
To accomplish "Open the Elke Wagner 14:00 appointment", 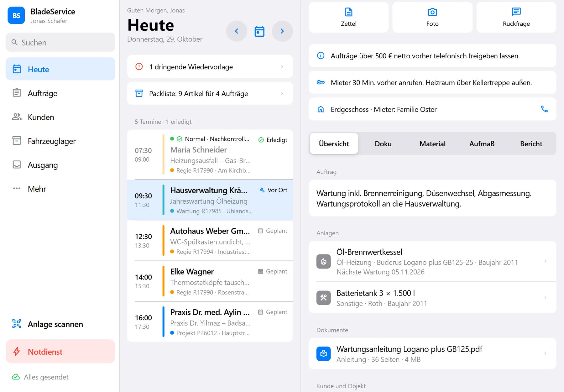I will click(x=210, y=281).
